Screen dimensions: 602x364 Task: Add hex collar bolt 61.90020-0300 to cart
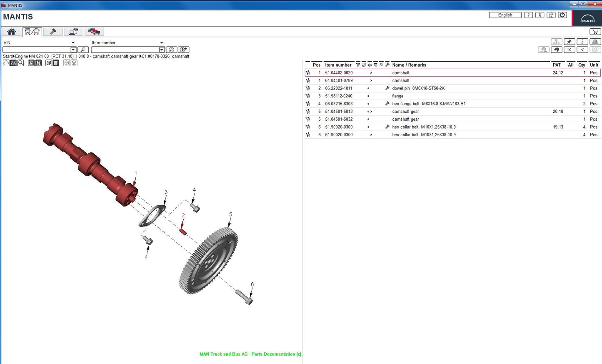tap(308, 135)
